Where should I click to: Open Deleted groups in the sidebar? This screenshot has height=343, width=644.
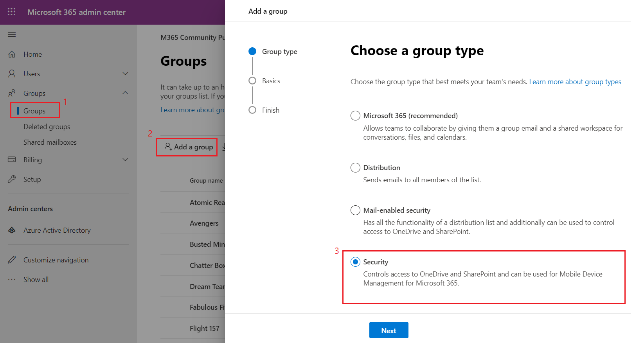click(x=47, y=127)
